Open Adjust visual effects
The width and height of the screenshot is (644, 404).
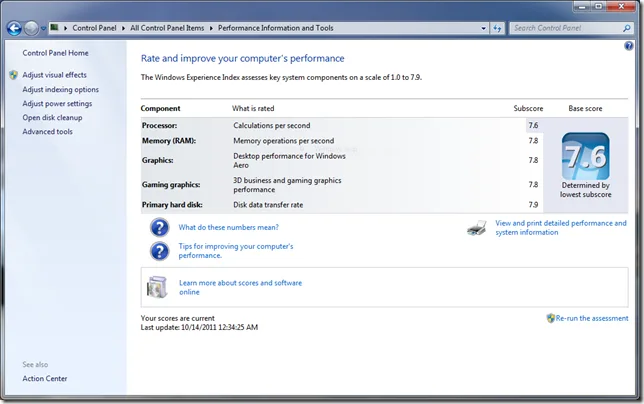click(x=54, y=75)
